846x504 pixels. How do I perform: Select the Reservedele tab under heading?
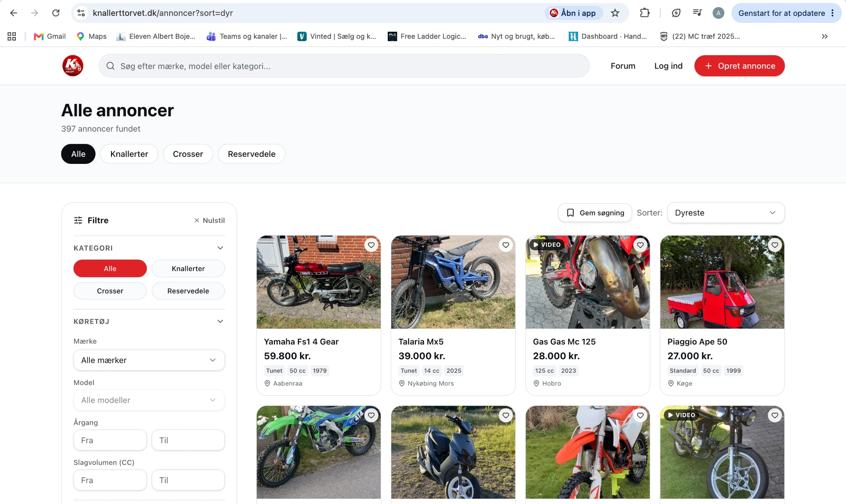(x=252, y=154)
